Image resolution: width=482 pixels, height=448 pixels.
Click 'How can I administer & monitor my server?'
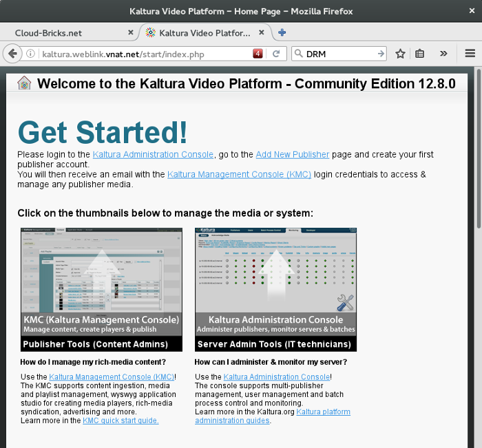tap(271, 362)
